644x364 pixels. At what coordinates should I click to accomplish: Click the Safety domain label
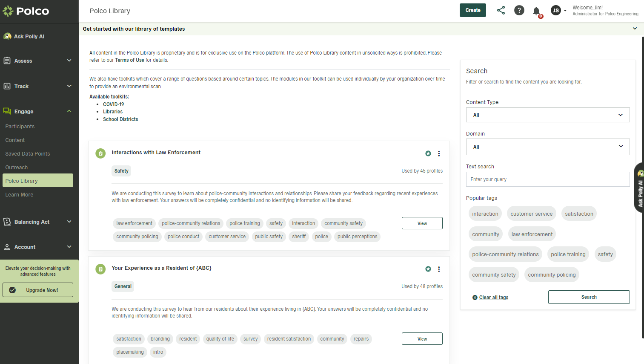pos(121,171)
